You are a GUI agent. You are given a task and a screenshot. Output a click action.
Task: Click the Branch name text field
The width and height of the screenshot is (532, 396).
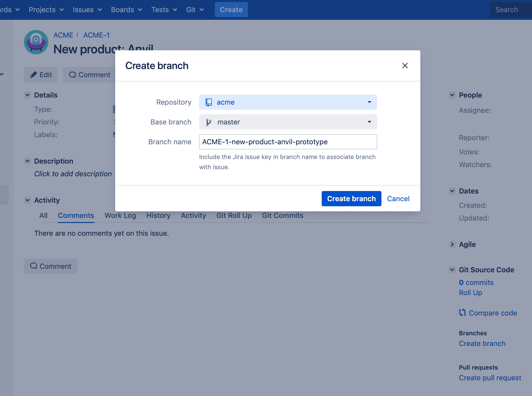(x=288, y=142)
